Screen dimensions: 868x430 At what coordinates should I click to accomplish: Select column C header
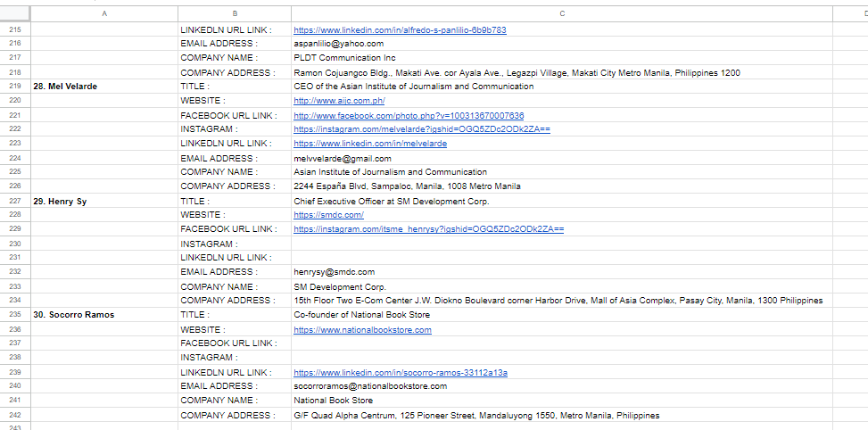(562, 14)
